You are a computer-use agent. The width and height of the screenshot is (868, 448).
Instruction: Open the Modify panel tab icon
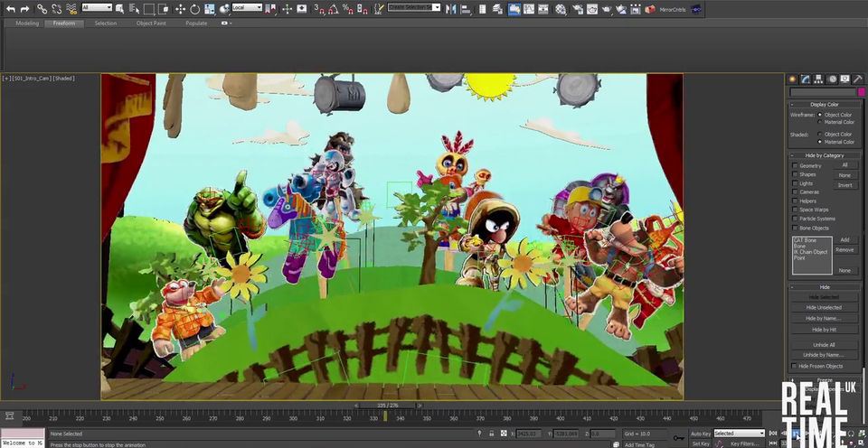[806, 79]
